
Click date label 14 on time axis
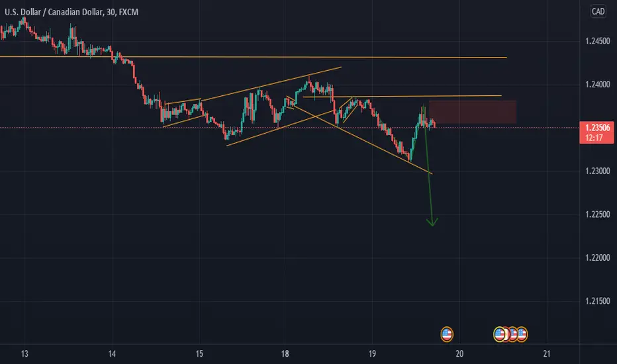(112, 354)
